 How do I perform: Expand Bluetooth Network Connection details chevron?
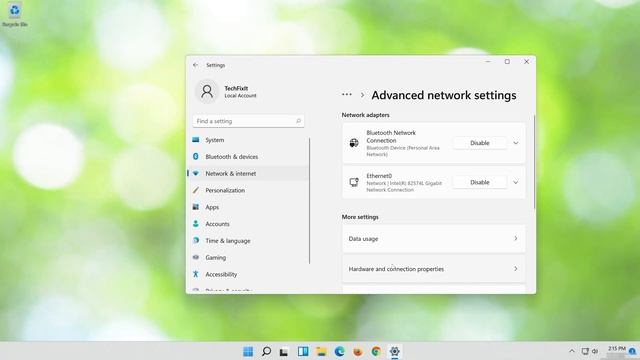[516, 143]
